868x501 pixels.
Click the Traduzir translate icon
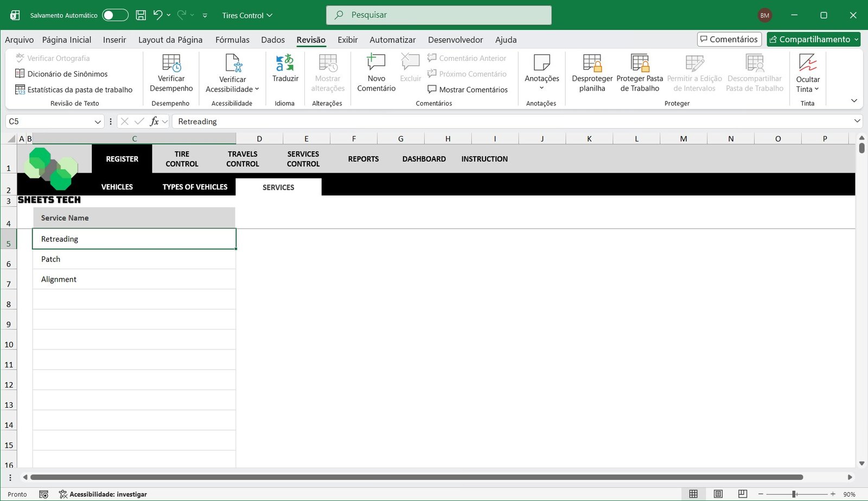(x=285, y=63)
